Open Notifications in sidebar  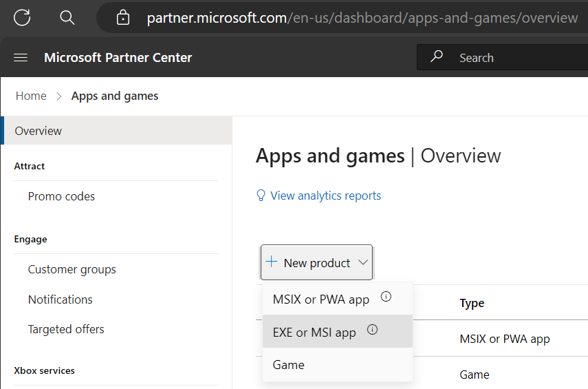click(60, 299)
